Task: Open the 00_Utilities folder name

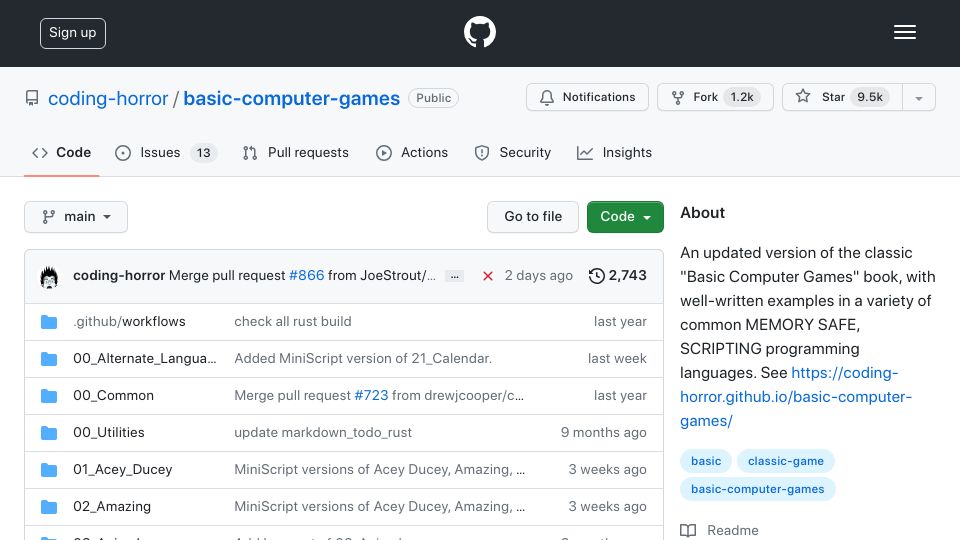Action: point(108,432)
